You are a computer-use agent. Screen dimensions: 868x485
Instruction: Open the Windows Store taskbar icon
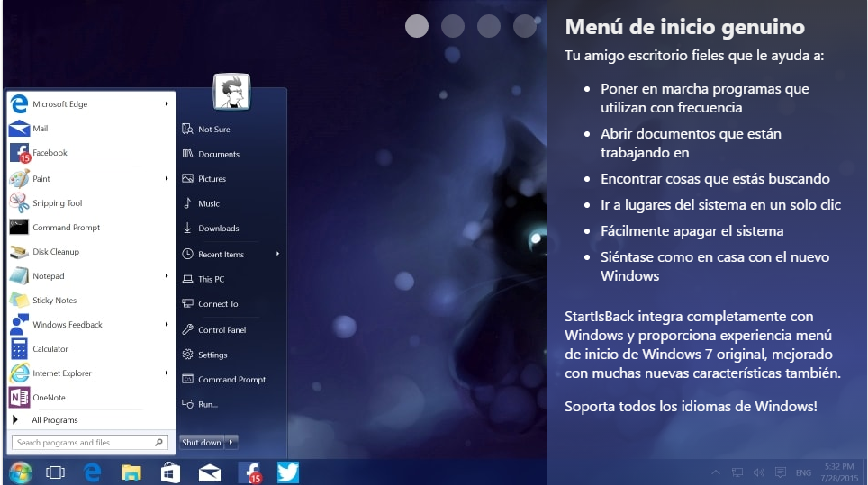coord(170,472)
